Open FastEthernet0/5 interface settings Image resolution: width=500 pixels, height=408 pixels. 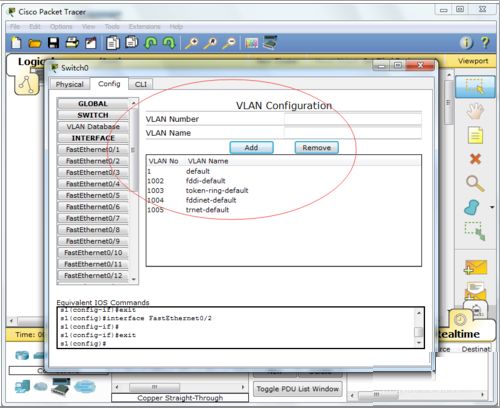pos(93,195)
